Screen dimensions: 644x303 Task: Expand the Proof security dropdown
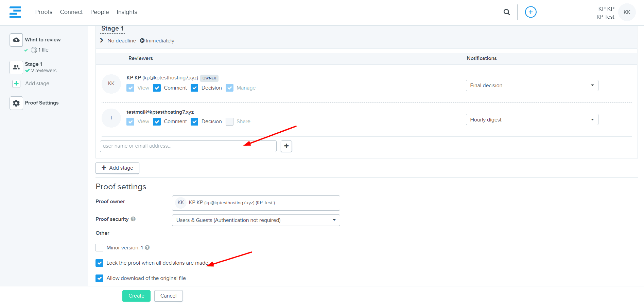click(x=256, y=220)
